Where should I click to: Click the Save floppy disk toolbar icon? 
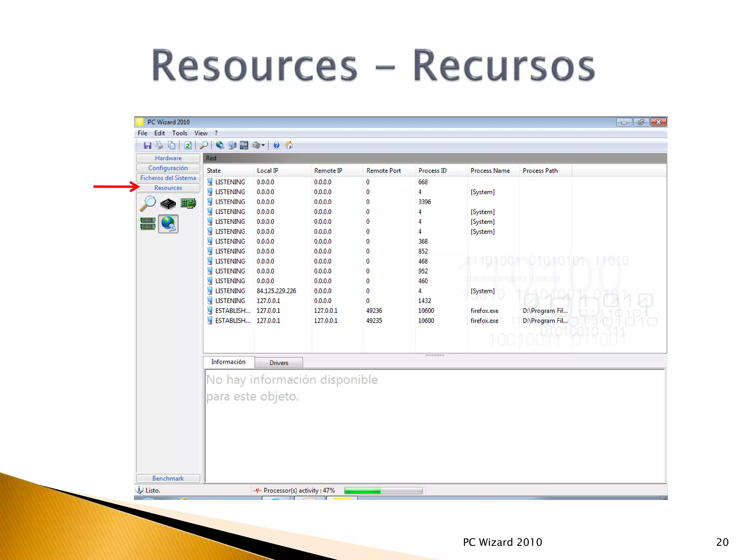point(147,145)
